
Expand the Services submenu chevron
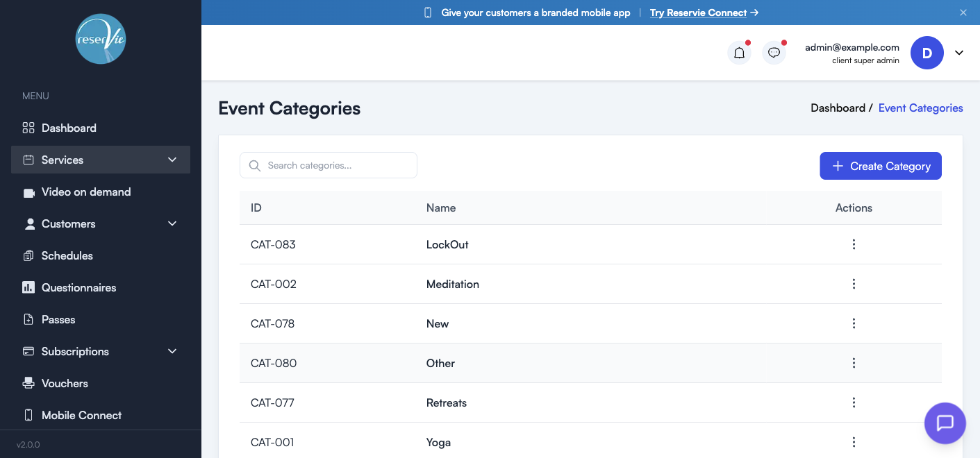point(172,160)
